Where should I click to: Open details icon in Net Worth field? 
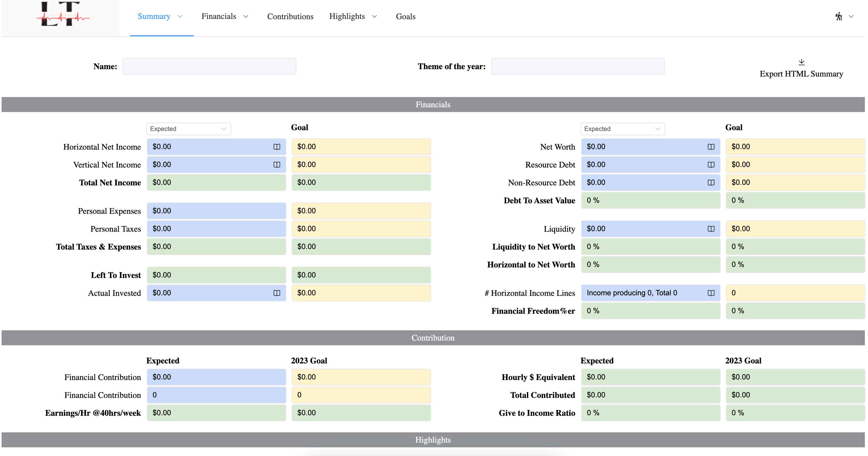click(711, 147)
